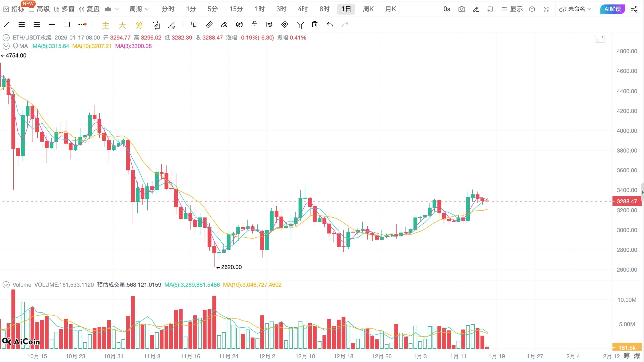Toggle the 主 main indicator button
Viewport: 644px width, 362px height.
pos(106,25)
